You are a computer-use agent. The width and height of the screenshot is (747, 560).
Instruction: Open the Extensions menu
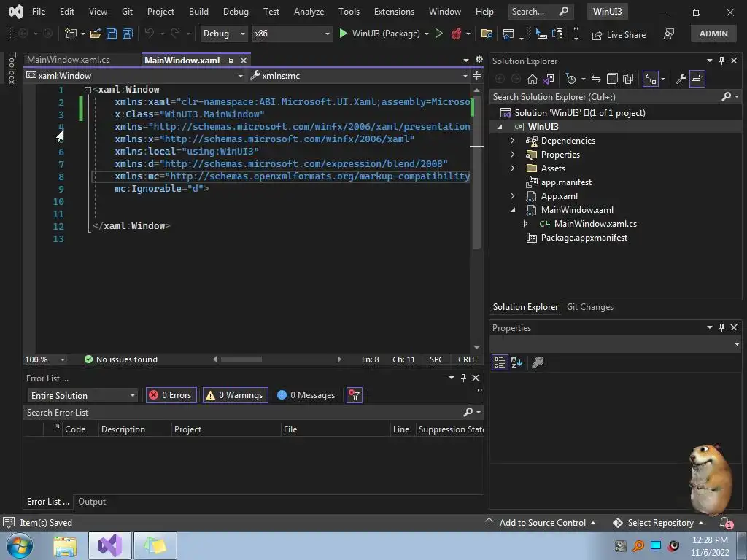click(x=394, y=12)
